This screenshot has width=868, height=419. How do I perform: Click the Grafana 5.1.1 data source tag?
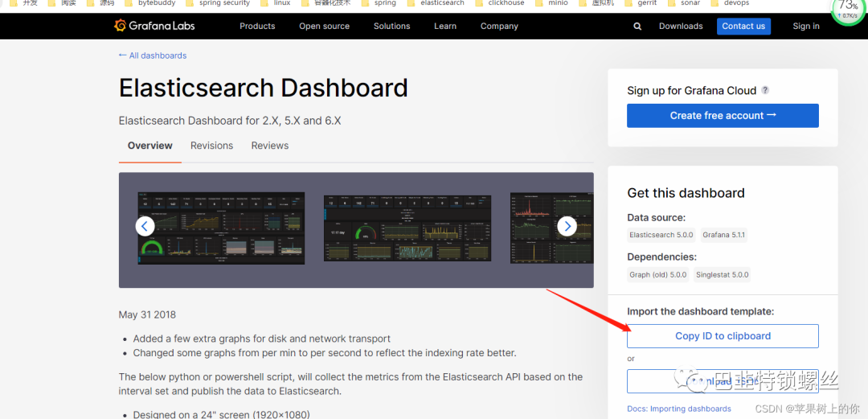point(724,235)
